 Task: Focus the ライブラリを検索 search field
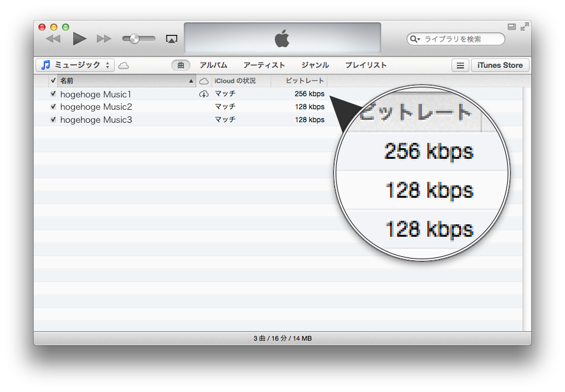(456, 39)
